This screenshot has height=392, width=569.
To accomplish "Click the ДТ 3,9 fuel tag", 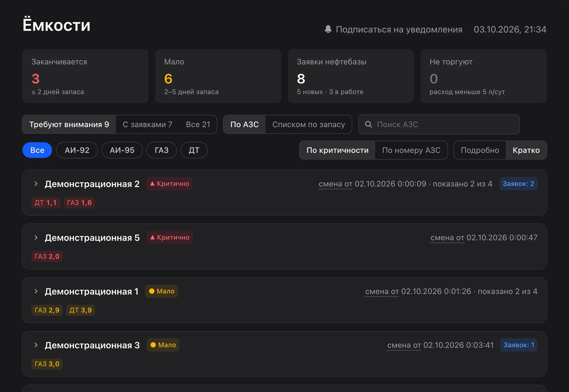I will [81, 310].
